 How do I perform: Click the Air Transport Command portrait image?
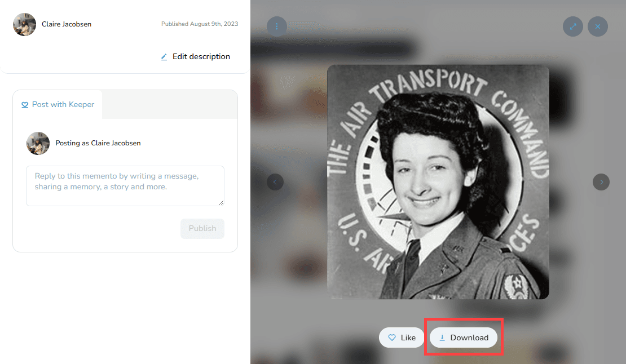click(438, 181)
